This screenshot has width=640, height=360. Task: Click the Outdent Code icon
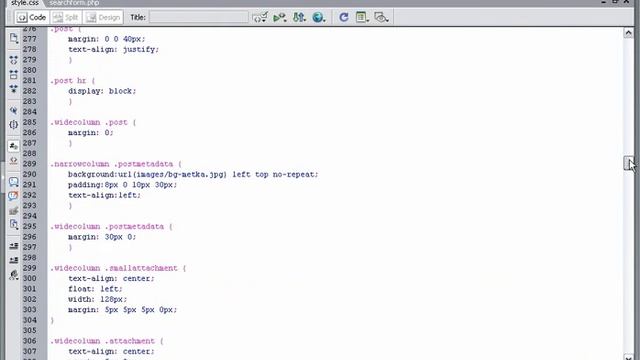(13, 260)
